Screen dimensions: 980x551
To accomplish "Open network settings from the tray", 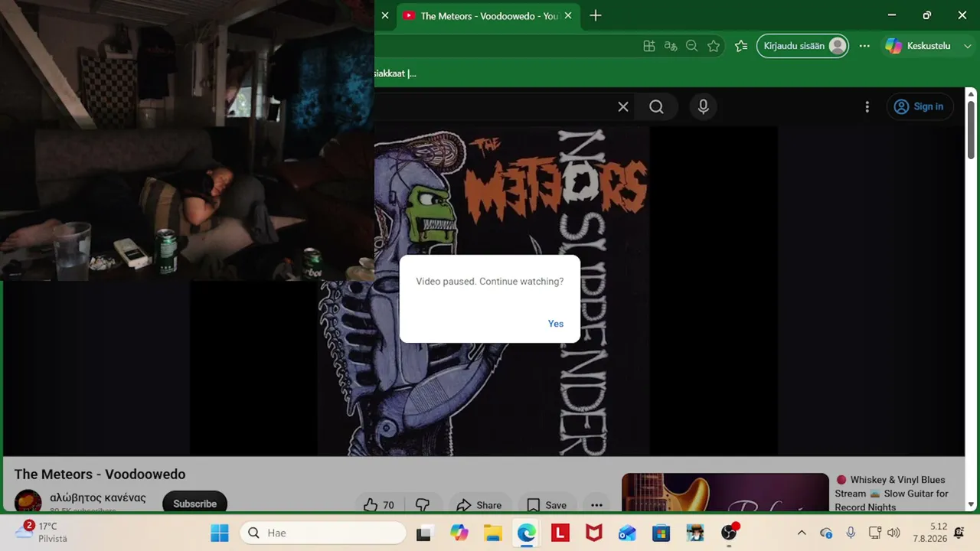I will (x=875, y=533).
